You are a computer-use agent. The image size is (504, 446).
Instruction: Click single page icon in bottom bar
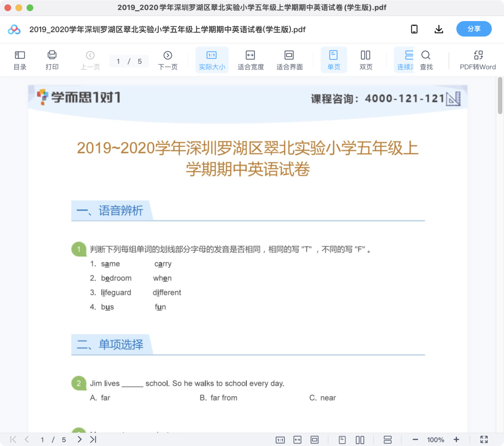point(343,439)
